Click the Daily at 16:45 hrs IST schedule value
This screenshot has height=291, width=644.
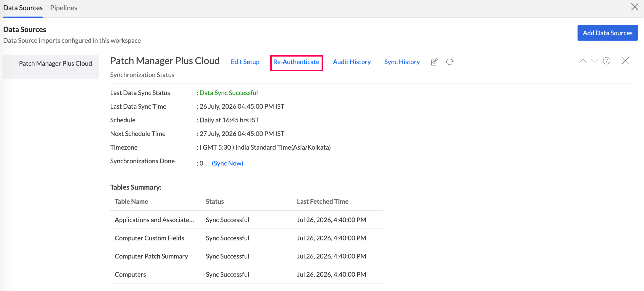[229, 120]
